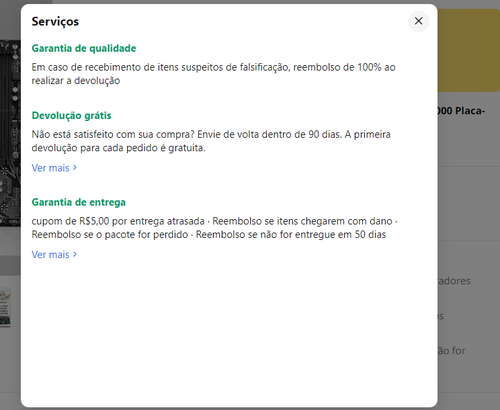The image size is (500, 410).
Task: Expand the chevron arrow beside Devolução grátis Ver mais
Action: [75, 168]
